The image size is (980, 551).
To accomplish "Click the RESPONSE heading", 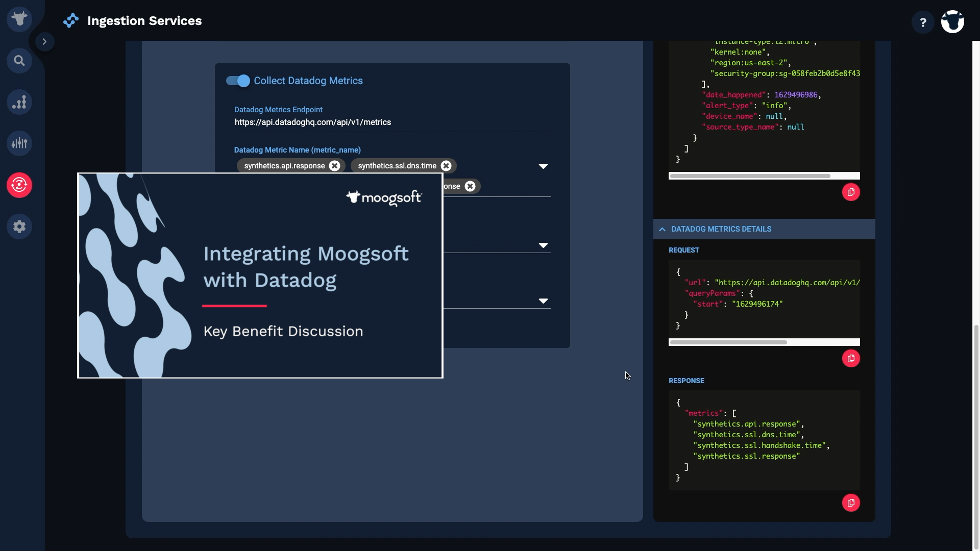I will click(x=687, y=381).
